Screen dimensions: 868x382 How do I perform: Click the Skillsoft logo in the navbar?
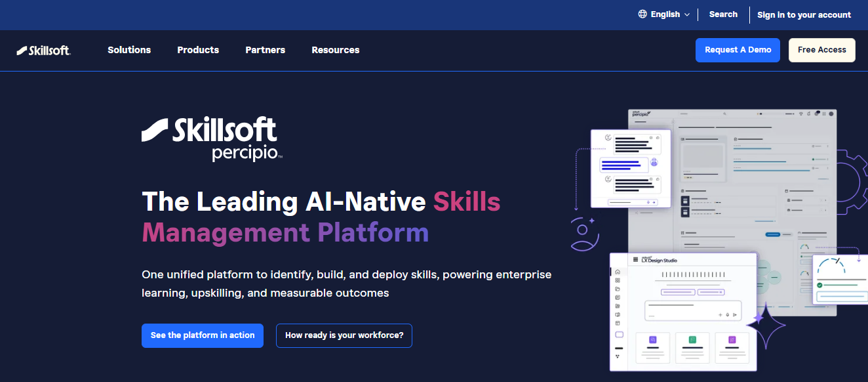pos(43,51)
